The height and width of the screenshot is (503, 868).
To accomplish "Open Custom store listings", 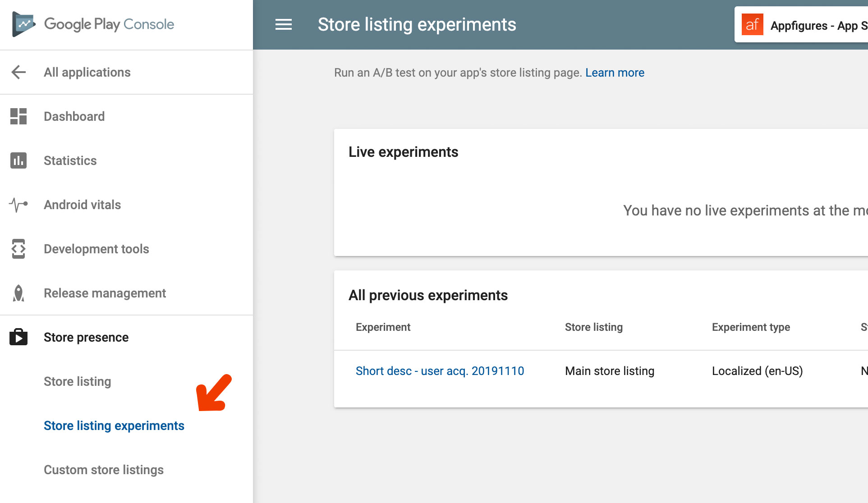I will (103, 470).
